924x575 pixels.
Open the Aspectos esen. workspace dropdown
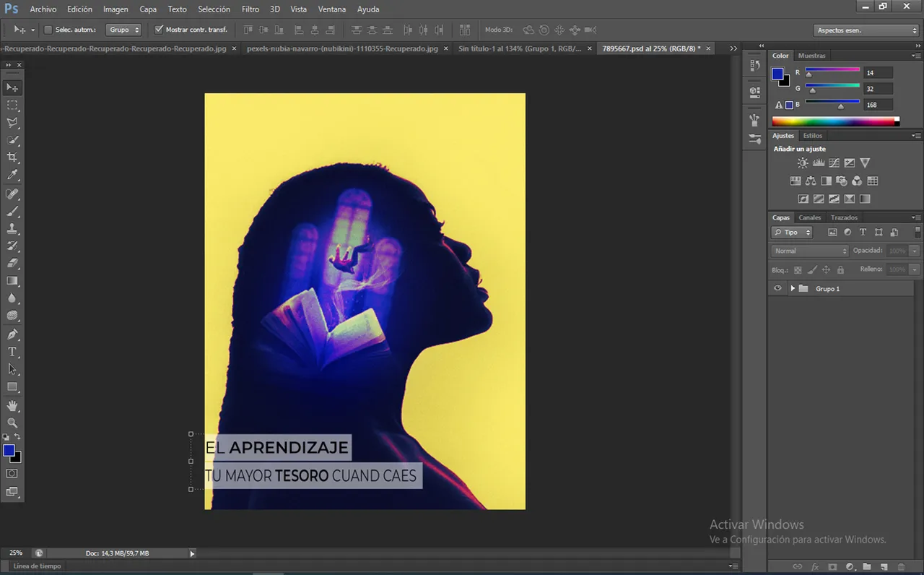(x=866, y=30)
